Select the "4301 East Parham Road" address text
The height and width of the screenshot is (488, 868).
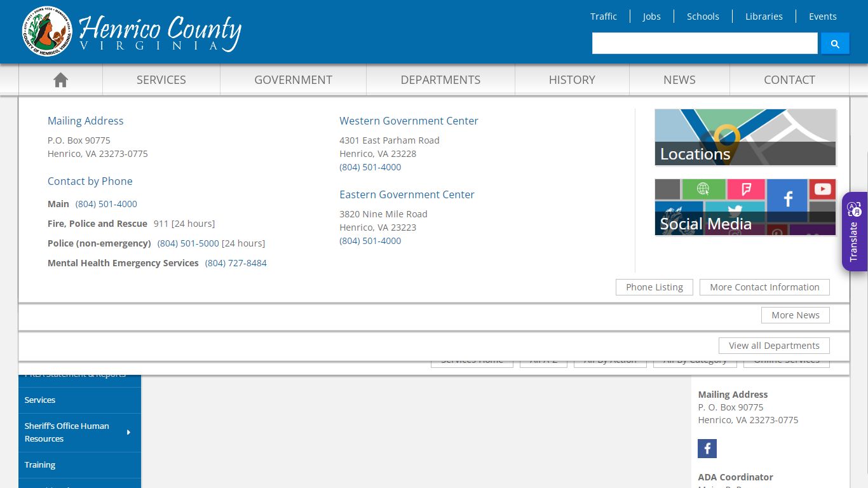point(390,140)
